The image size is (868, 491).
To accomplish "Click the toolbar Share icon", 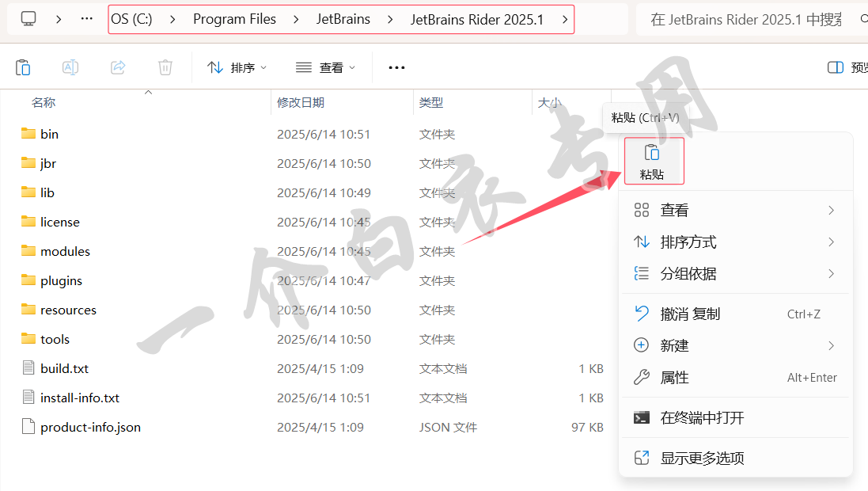I will [x=118, y=67].
